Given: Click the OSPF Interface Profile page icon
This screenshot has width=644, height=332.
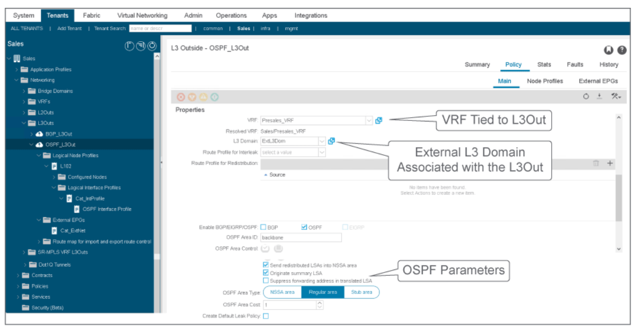Looking at the screenshot, I should [x=77, y=209].
